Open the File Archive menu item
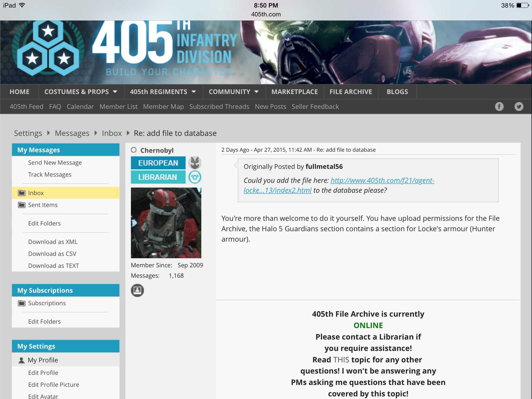This screenshot has height=399, width=532. tap(350, 92)
